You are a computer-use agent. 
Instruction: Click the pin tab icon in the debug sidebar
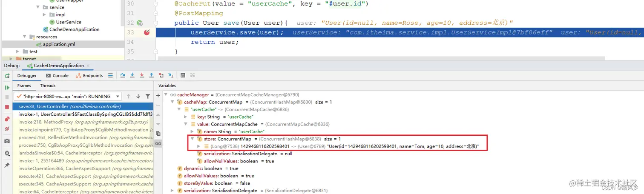(x=7, y=165)
